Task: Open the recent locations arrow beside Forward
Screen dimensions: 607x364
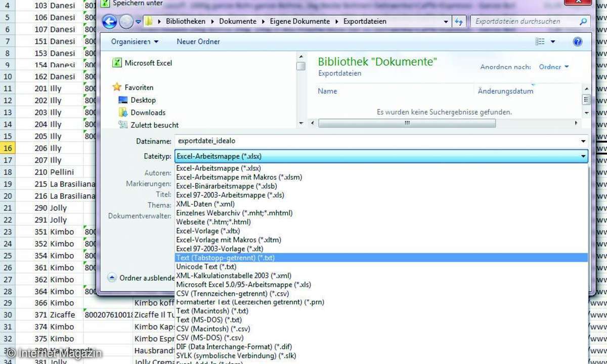Action: 138,22
